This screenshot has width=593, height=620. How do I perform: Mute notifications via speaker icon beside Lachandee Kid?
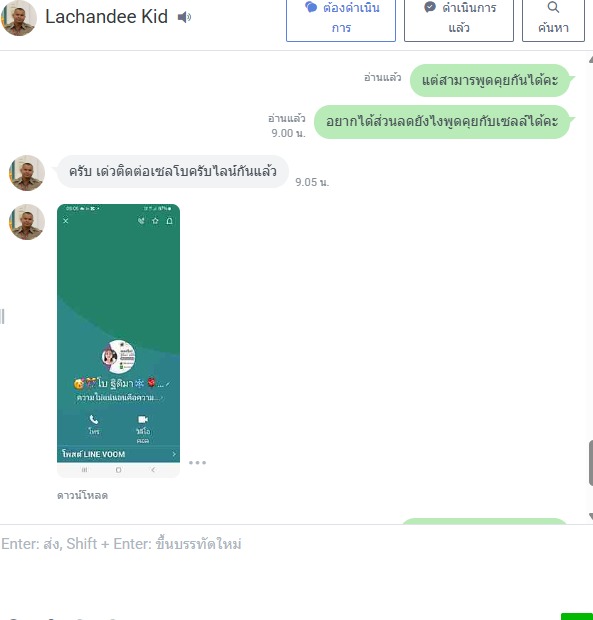(184, 17)
